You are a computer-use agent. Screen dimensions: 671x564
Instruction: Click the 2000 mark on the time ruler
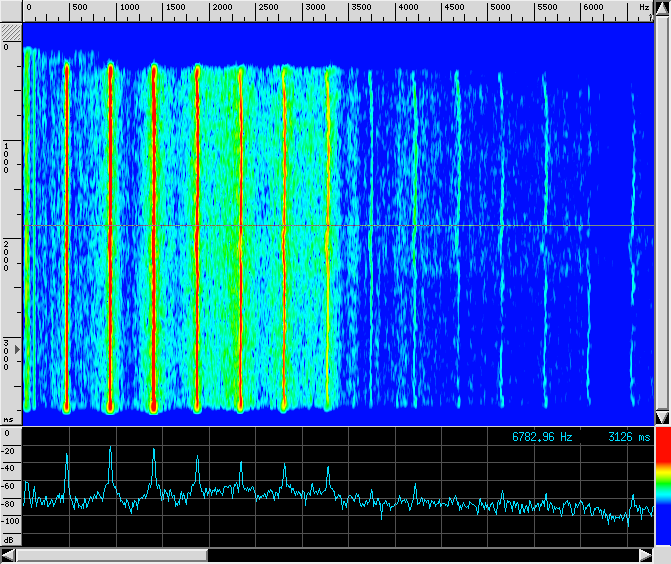pos(8,255)
